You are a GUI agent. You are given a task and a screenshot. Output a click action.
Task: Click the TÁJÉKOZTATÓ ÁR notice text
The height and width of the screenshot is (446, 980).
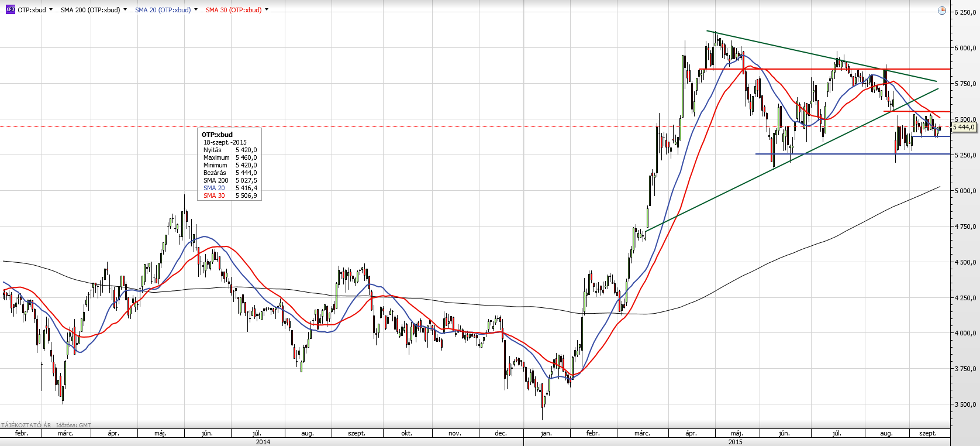[x=26, y=426]
